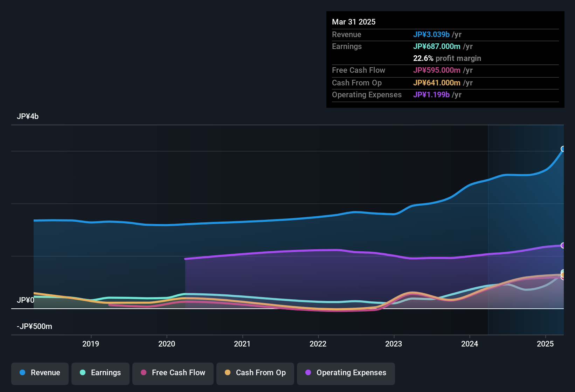Screen dimensions: 575x392
Task: Click the JP¥687.000m earnings value in tooltip
Action: pyautogui.click(x=437, y=47)
